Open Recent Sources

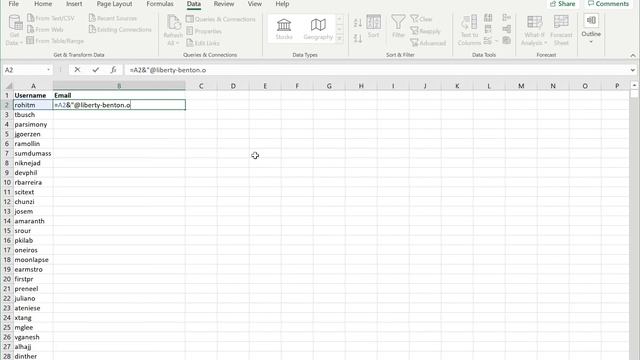click(113, 18)
